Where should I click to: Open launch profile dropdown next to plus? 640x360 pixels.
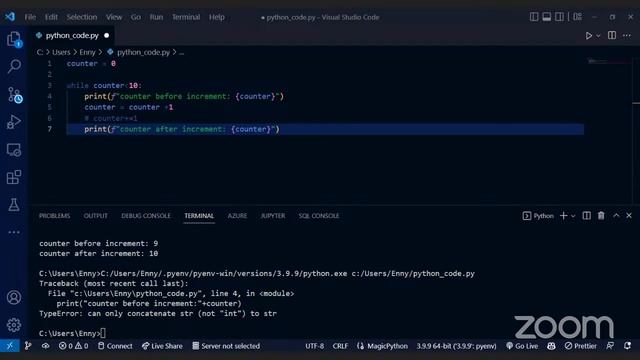573,216
